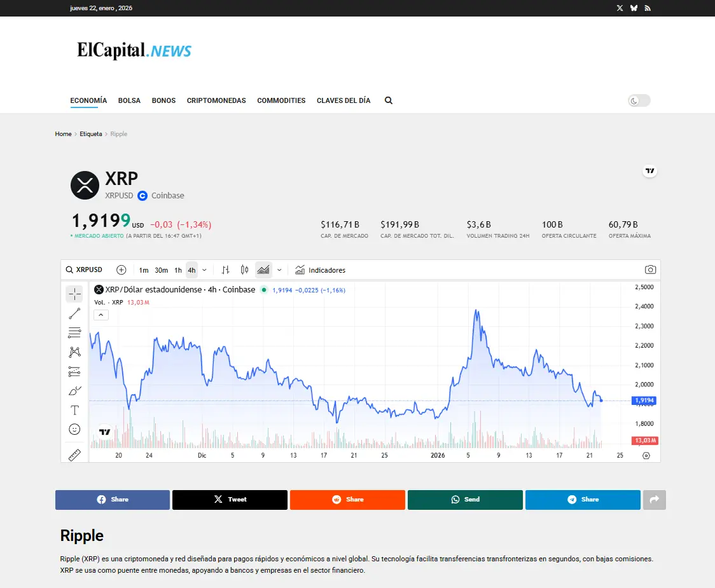Switch chart to bars style

(225, 270)
